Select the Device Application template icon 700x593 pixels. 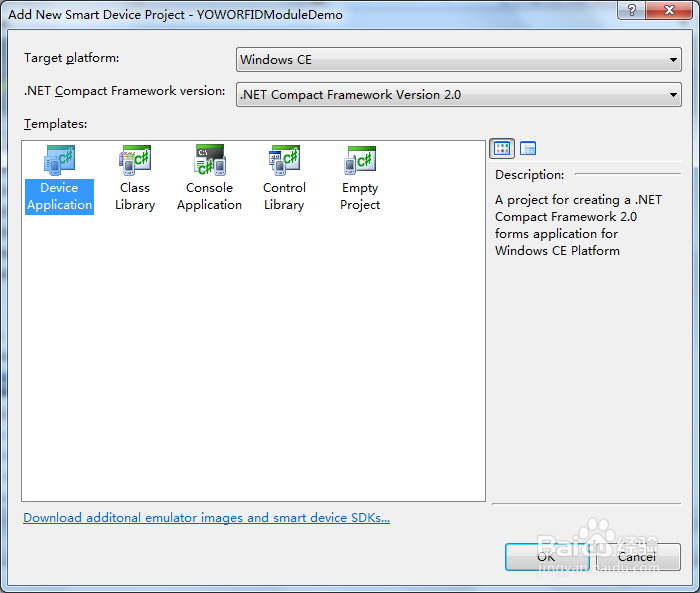pyautogui.click(x=59, y=161)
